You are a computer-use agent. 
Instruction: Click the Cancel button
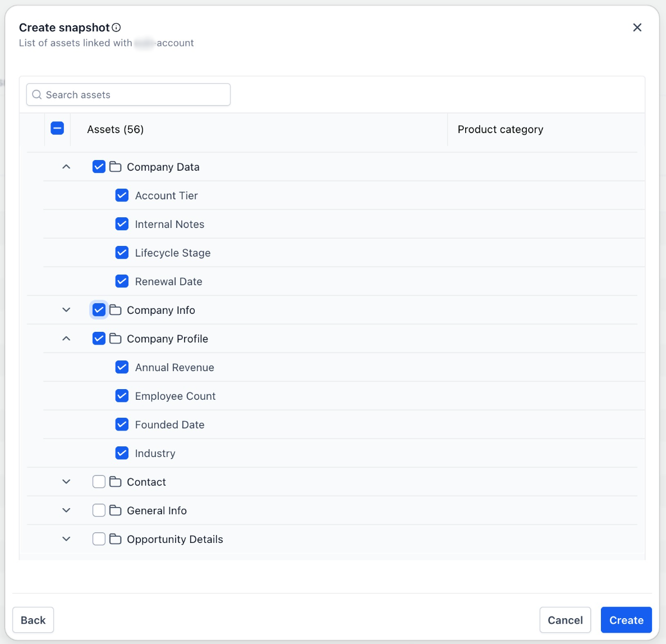tap(565, 620)
